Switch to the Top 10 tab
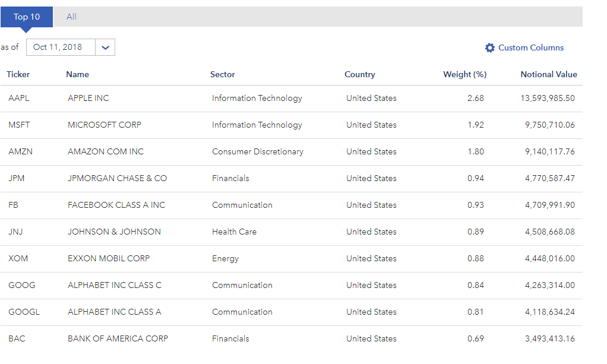607x364 pixels. point(27,17)
